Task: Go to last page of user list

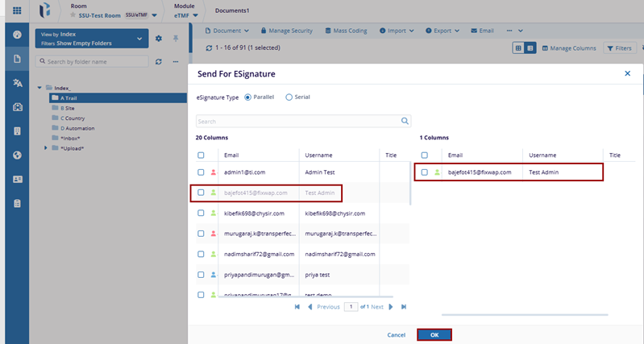Action: (404, 307)
